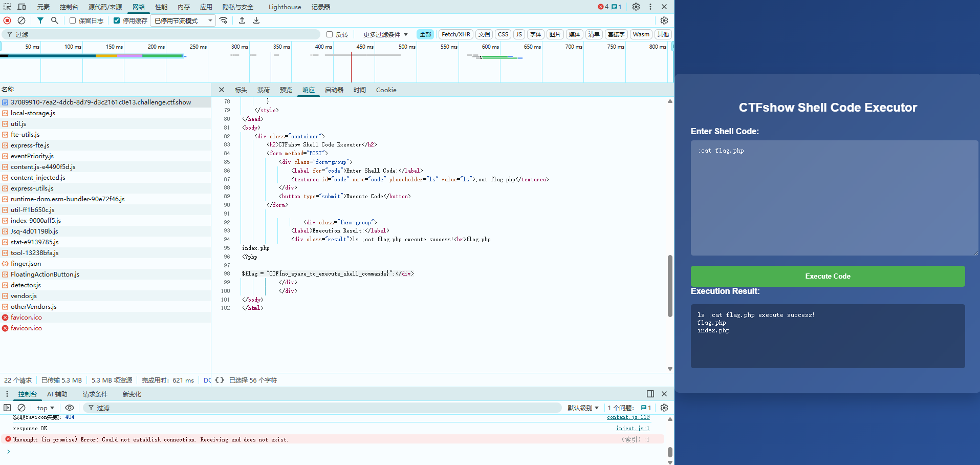This screenshot has width=980, height=465.
Task: Click the blue issues count badge
Action: tap(617, 7)
